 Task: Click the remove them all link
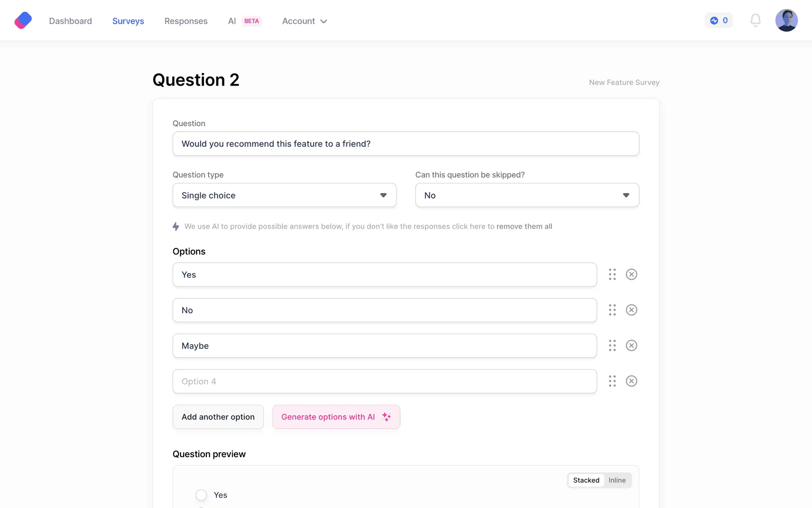pos(524,226)
